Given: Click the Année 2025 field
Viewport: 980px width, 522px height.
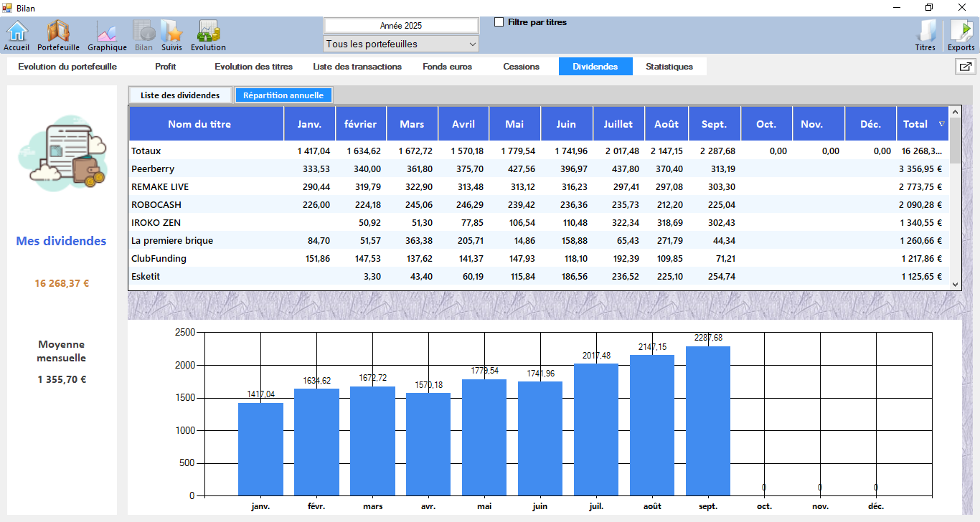Looking at the screenshot, I should click(x=401, y=26).
